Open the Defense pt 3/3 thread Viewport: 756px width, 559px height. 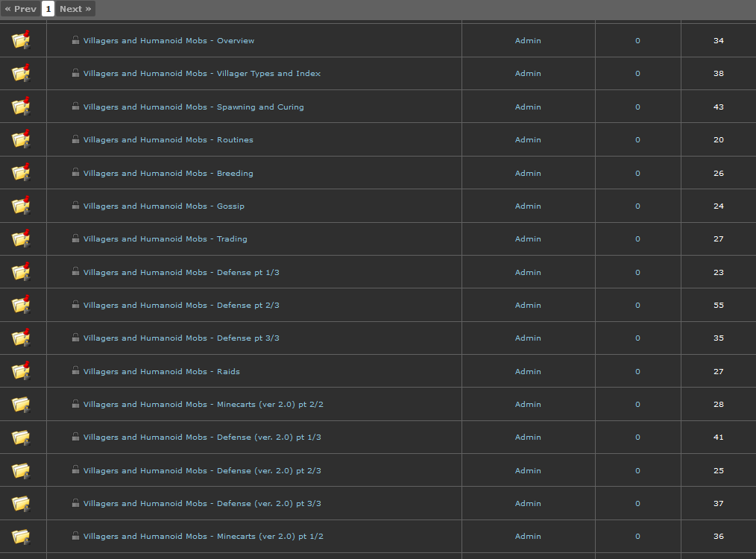[x=181, y=338]
